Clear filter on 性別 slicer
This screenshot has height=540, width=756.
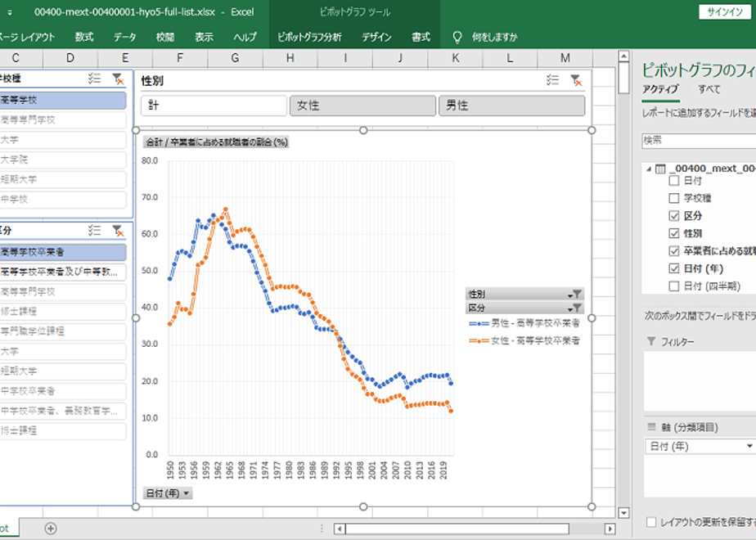(x=576, y=80)
